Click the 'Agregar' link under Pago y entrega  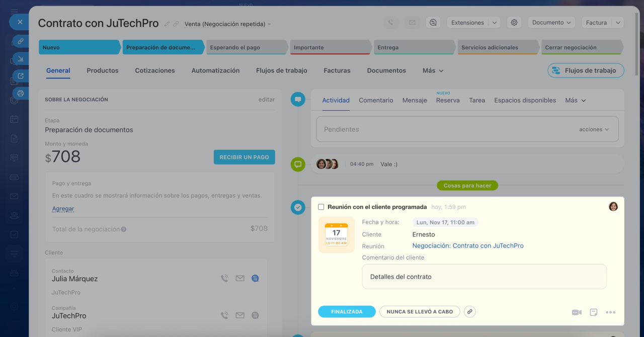tap(63, 209)
